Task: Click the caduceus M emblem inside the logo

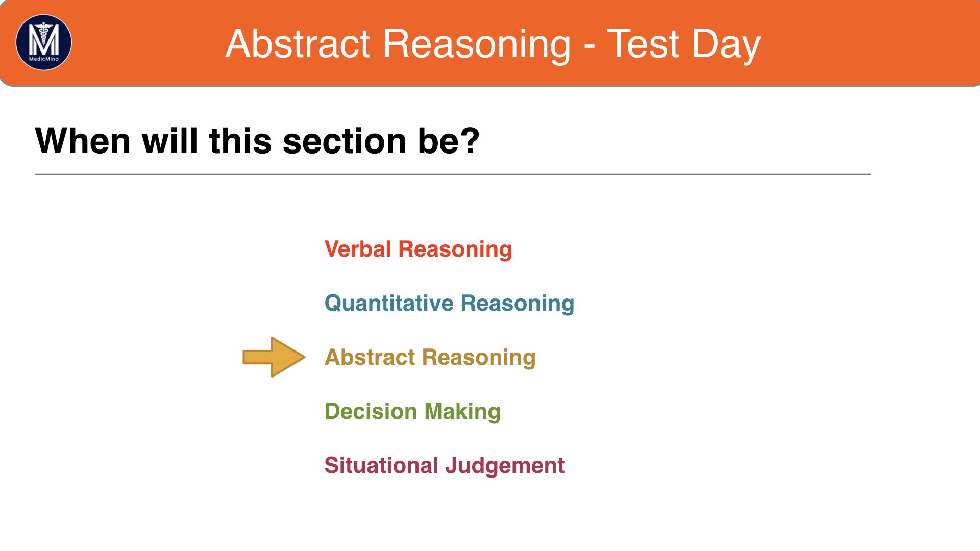Action: (x=44, y=39)
